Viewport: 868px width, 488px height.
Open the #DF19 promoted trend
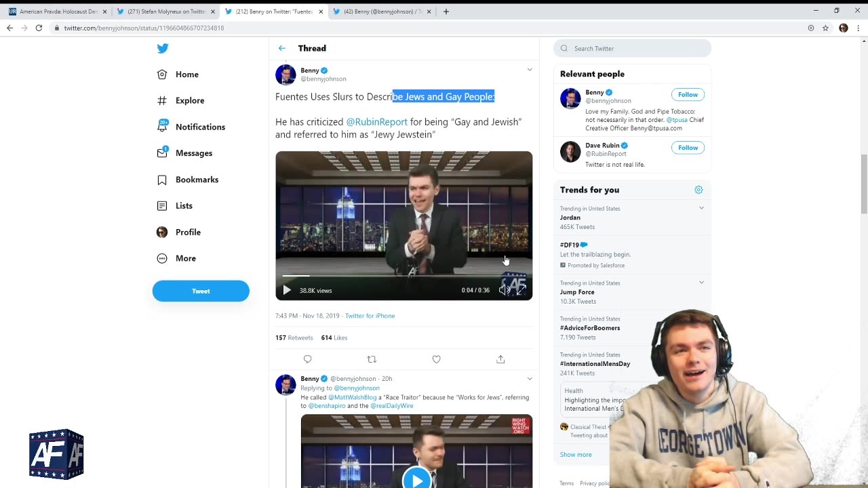pos(570,245)
